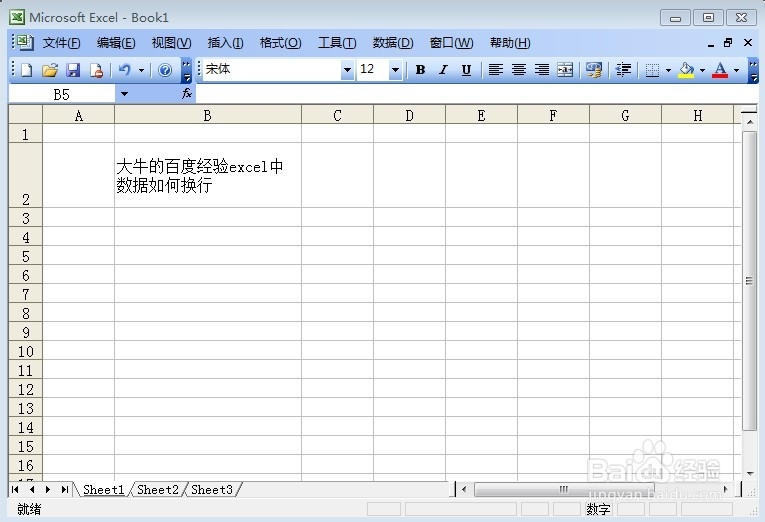Click vertical scrollbar up arrow
Viewport: 765px width, 522px height.
(x=749, y=122)
